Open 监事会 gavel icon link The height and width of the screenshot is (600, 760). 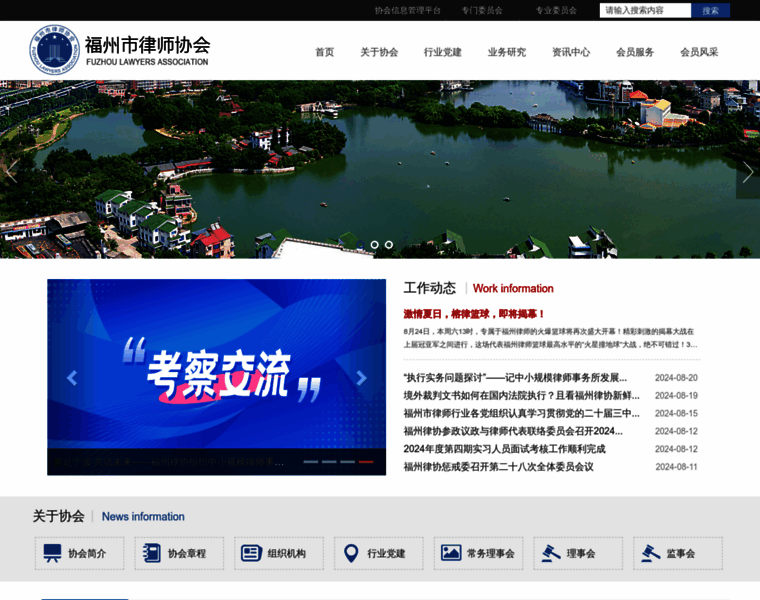click(x=676, y=553)
